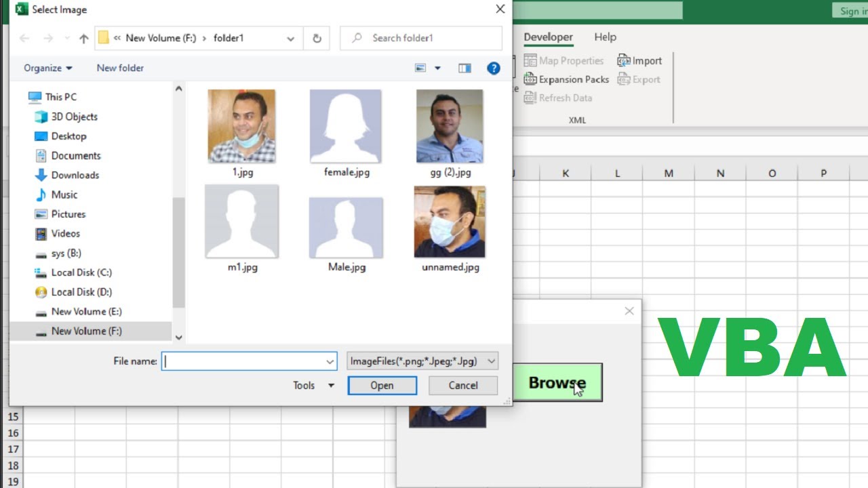
Task: Open 3D Objects folder
Action: pos(66,117)
